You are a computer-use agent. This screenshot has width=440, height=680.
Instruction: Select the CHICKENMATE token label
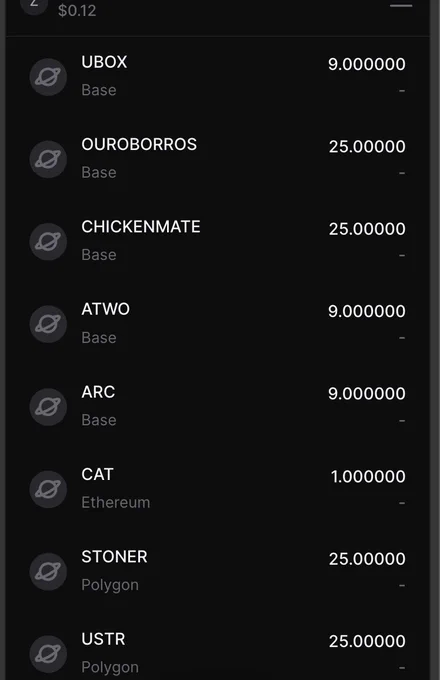tap(141, 227)
